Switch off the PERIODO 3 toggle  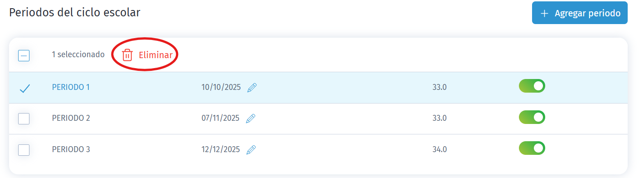[532, 148]
